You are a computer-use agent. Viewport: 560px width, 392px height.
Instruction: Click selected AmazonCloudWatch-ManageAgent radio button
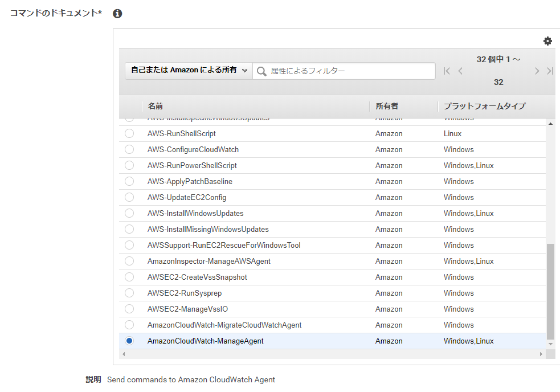click(x=129, y=341)
